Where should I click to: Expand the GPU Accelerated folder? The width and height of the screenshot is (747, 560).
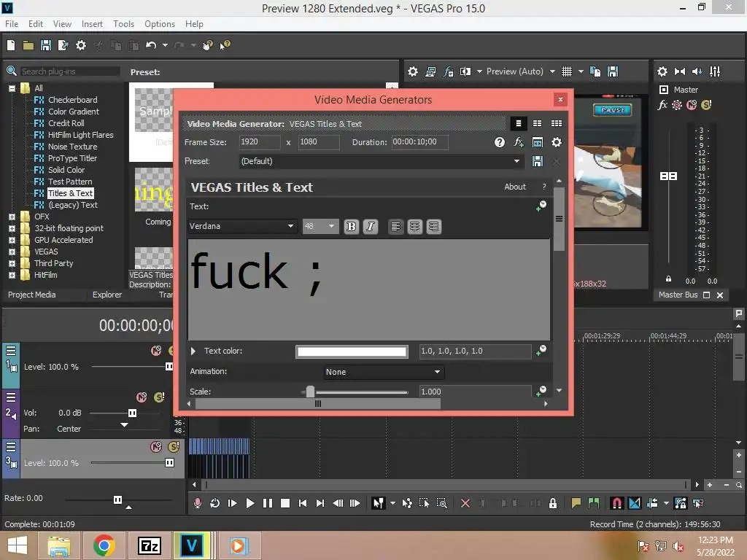(12, 240)
